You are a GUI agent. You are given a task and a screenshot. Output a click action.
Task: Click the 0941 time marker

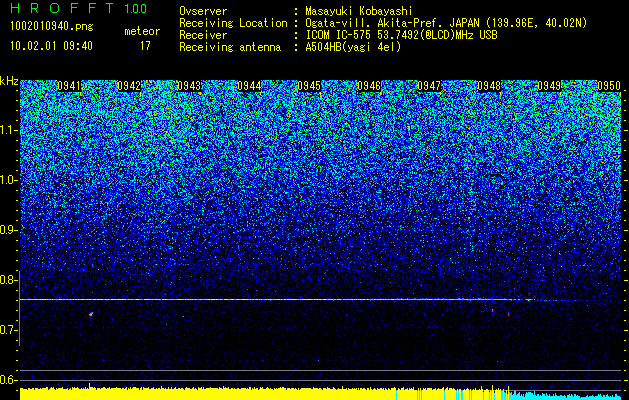(x=69, y=86)
